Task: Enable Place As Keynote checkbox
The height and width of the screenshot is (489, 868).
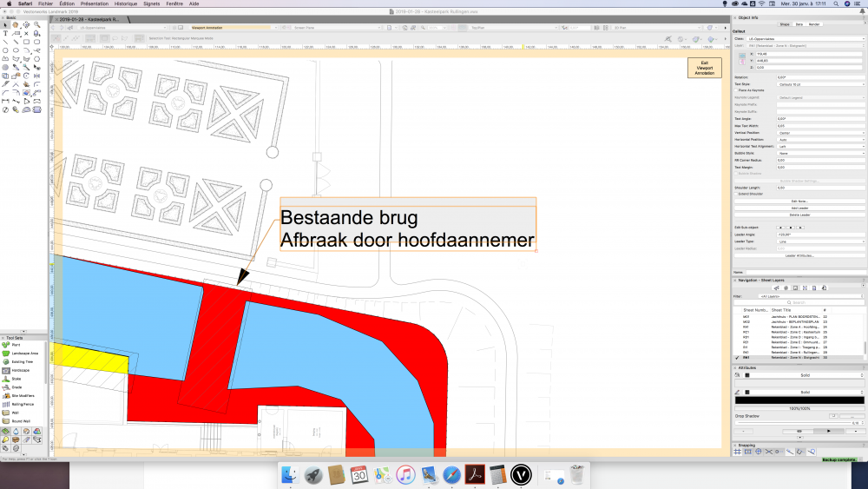Action: point(738,90)
